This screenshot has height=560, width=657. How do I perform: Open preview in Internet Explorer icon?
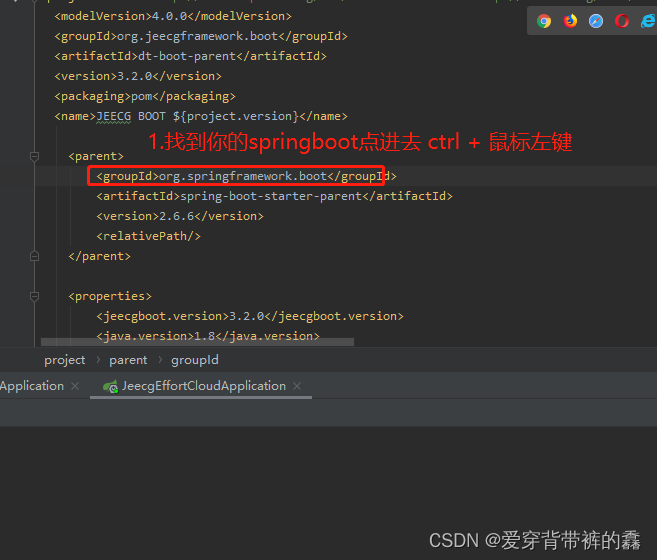648,21
